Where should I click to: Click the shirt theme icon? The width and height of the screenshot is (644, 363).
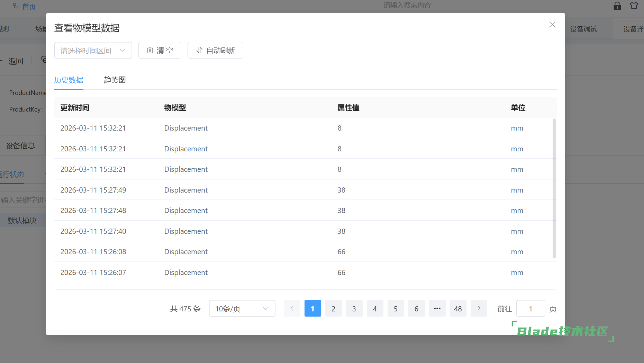point(634,6)
